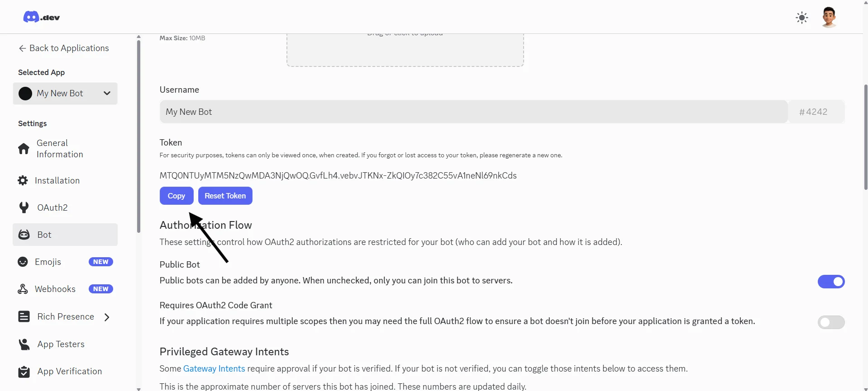Viewport: 868px width, 391px height.
Task: Click the Discord .dev logo
Action: (x=41, y=17)
